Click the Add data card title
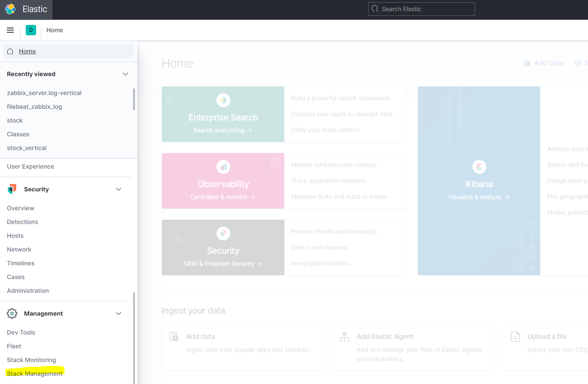This screenshot has height=384, width=588. coord(201,337)
